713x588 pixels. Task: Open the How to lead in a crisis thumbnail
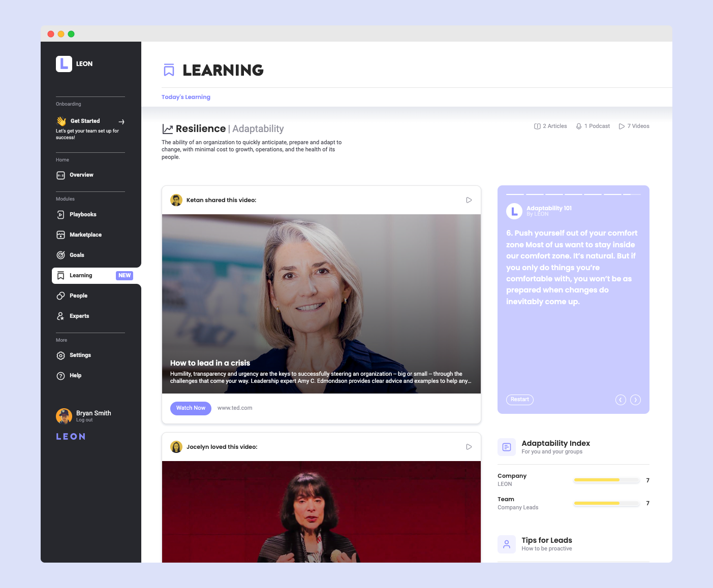pyautogui.click(x=321, y=304)
